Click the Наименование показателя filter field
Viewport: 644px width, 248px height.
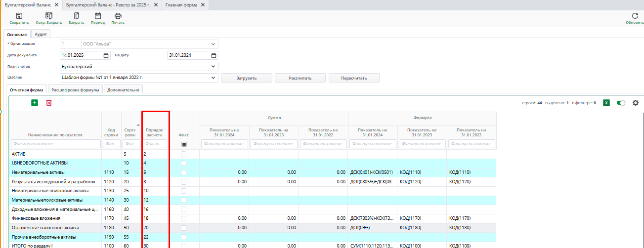pos(55,144)
